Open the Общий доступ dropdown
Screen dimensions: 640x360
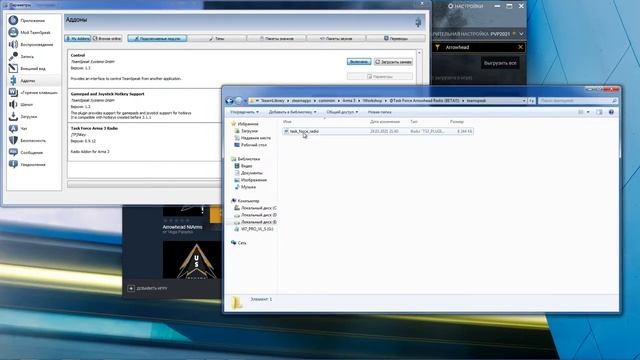(x=342, y=112)
